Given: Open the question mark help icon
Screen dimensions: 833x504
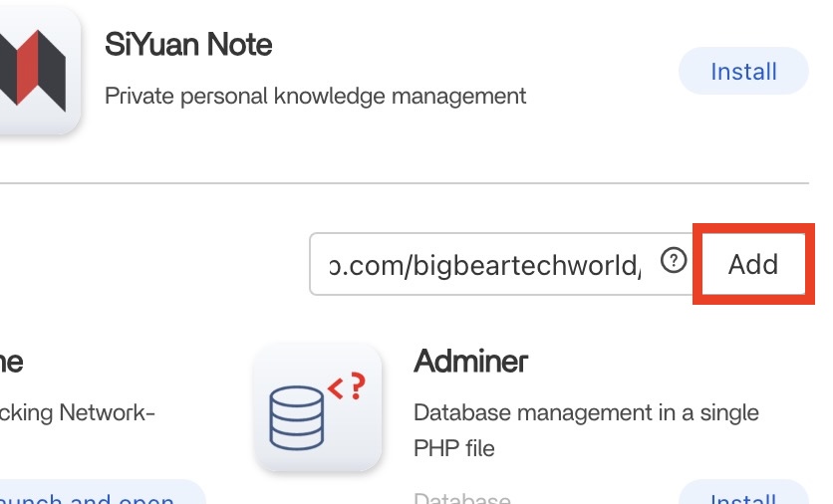Looking at the screenshot, I should click(x=674, y=261).
